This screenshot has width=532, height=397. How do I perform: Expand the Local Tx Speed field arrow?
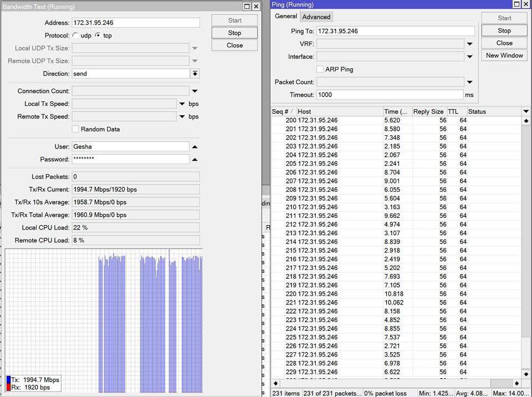182,104
